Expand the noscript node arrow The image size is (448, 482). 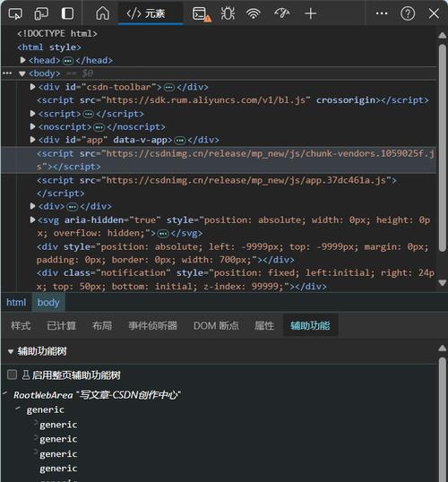[x=32, y=126]
